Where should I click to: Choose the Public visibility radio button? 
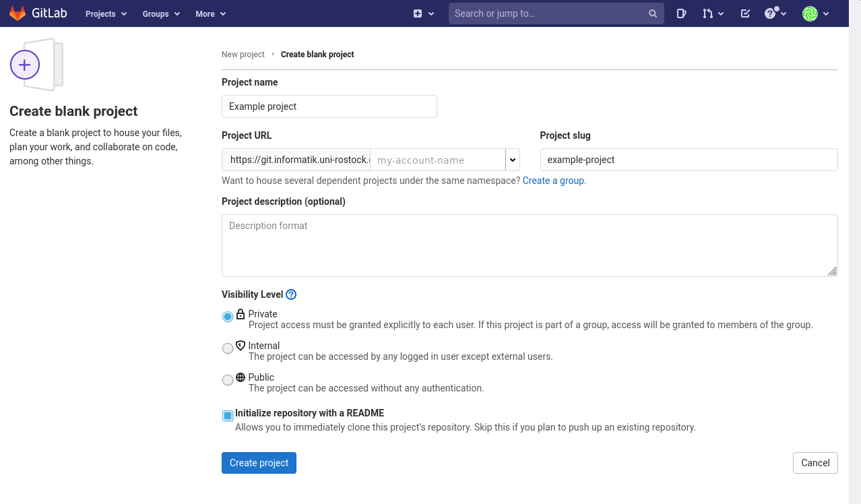[228, 380]
